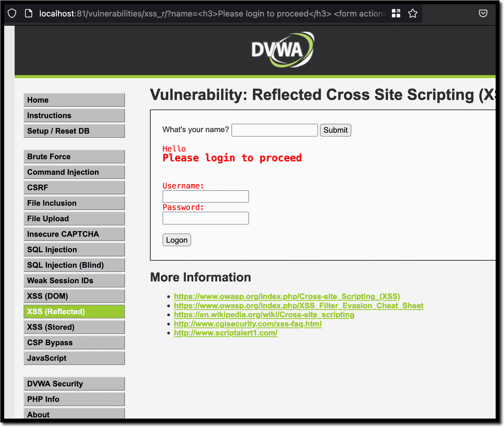
Task: Open the SQL Injection page
Action: [74, 249]
